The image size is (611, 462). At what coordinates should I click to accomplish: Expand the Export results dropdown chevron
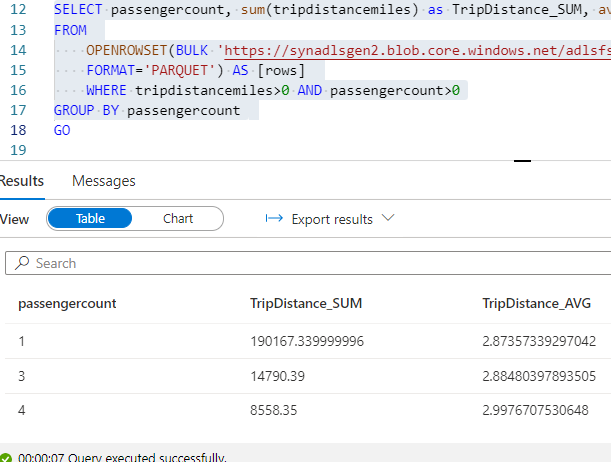click(x=388, y=218)
